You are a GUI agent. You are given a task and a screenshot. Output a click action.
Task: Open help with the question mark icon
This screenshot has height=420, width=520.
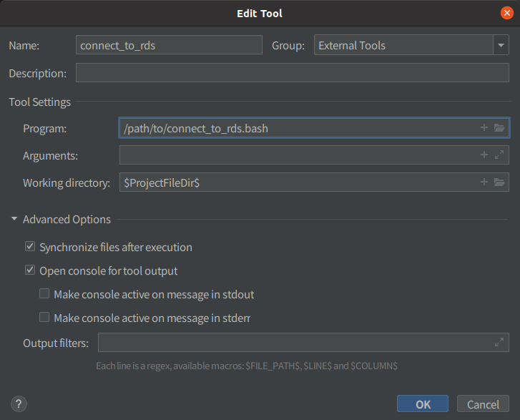(19, 404)
